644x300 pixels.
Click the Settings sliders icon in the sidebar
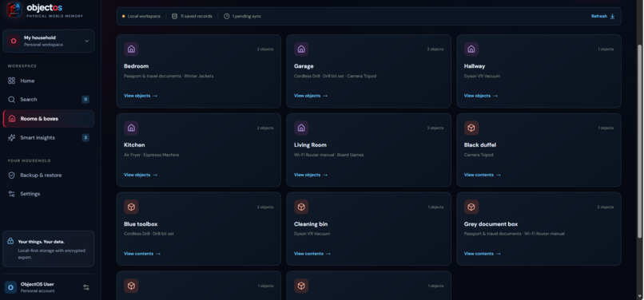click(11, 194)
